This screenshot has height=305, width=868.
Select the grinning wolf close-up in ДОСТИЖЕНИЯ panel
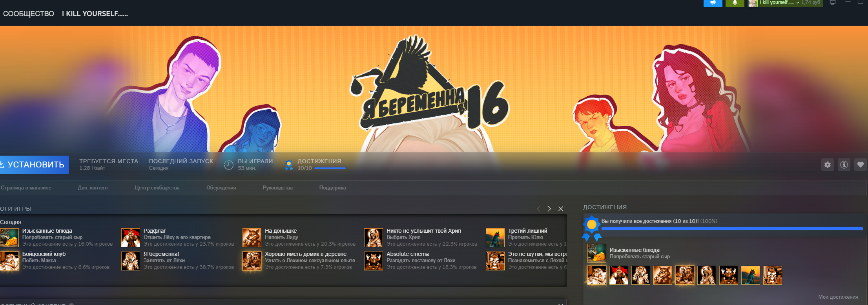pyautogui.click(x=663, y=275)
